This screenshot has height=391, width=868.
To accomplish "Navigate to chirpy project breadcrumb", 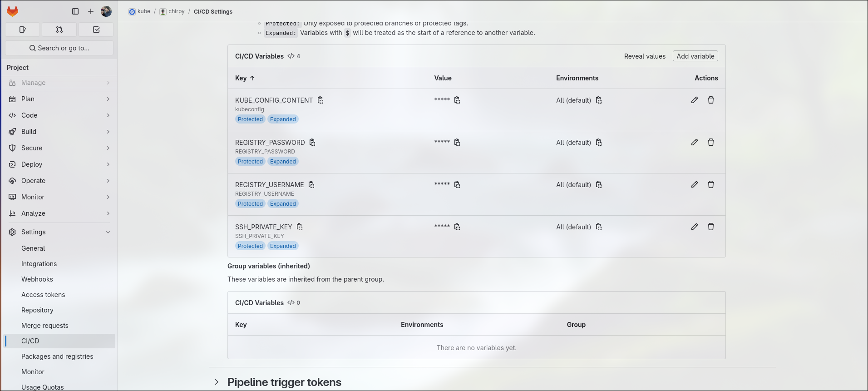I will click(176, 11).
